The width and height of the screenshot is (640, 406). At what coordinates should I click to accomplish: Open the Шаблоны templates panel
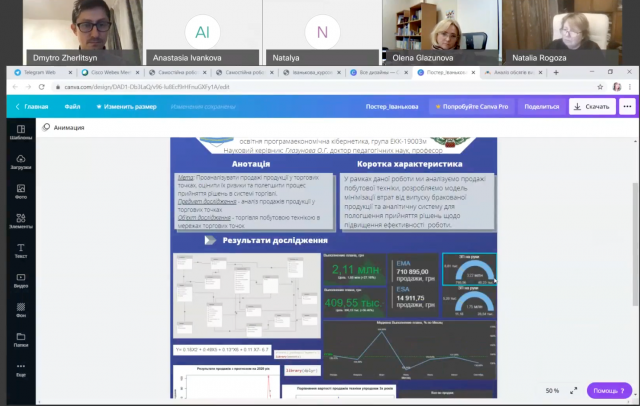(21, 133)
